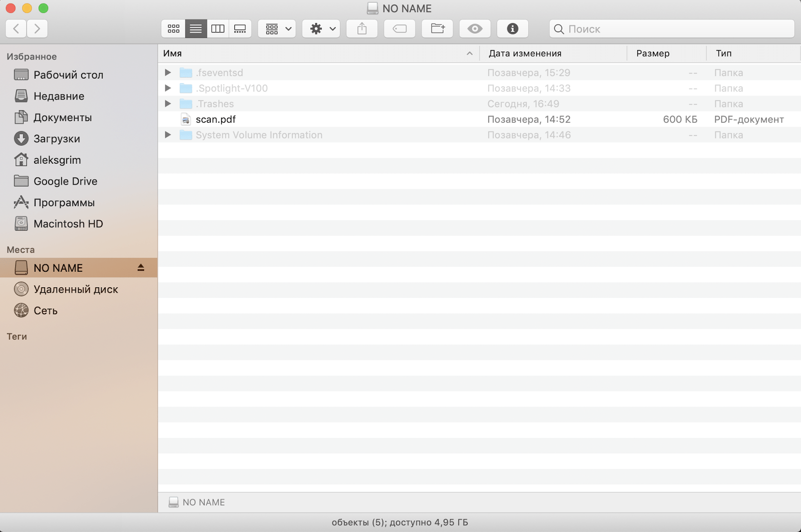Eject the NO NAME drive
Screen dimensions: 801x532
pyautogui.click(x=141, y=268)
